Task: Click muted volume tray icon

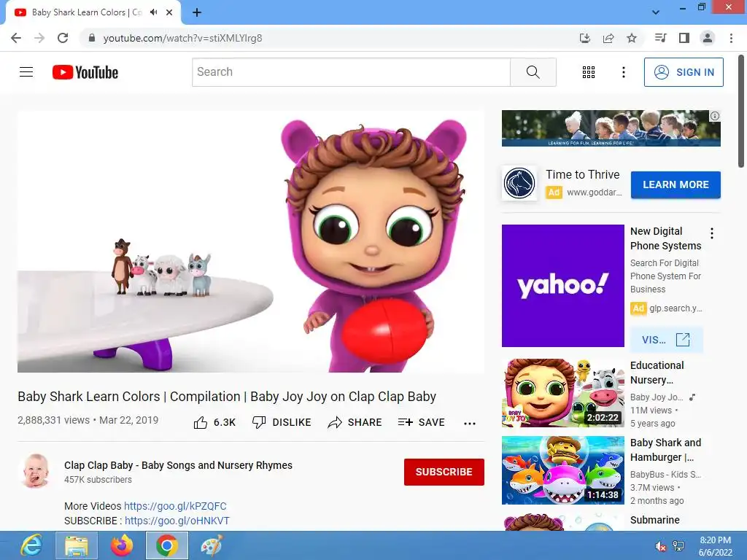Action: click(x=660, y=546)
